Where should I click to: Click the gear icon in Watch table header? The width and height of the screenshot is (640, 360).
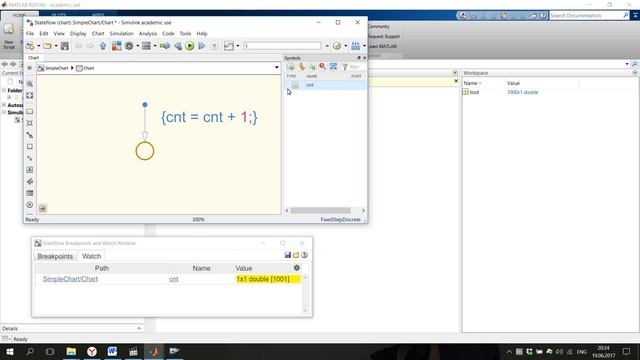pos(297,268)
